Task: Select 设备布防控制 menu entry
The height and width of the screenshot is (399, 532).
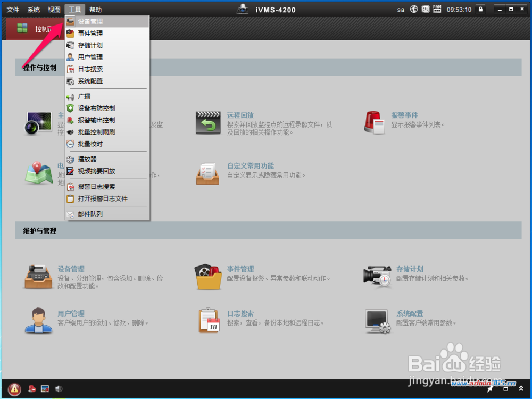Action: point(107,108)
